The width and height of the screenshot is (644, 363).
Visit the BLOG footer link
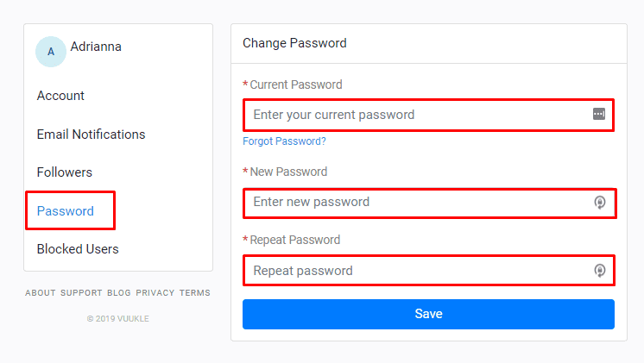(x=119, y=293)
